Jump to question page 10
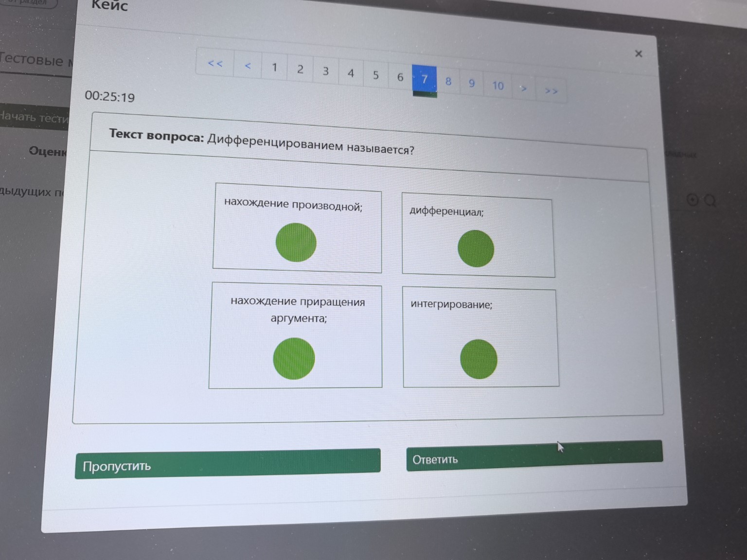 pos(498,86)
